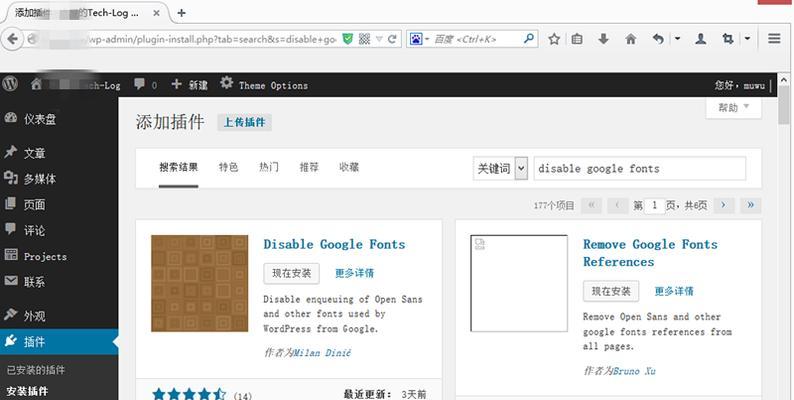The height and width of the screenshot is (400, 794).
Task: Switch to the 热门 tab
Action: tap(268, 167)
